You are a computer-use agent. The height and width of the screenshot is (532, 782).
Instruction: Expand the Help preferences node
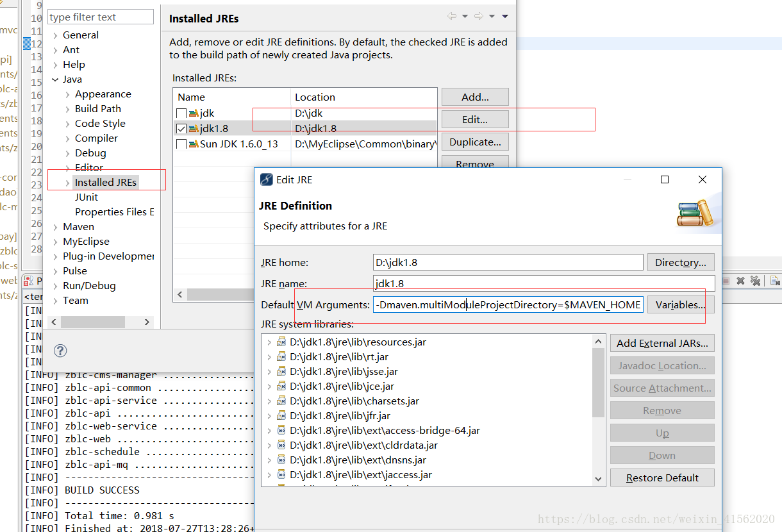click(x=56, y=65)
